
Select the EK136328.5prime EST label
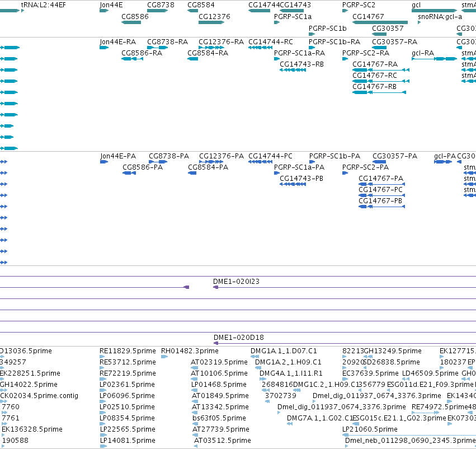[x=32, y=429]
